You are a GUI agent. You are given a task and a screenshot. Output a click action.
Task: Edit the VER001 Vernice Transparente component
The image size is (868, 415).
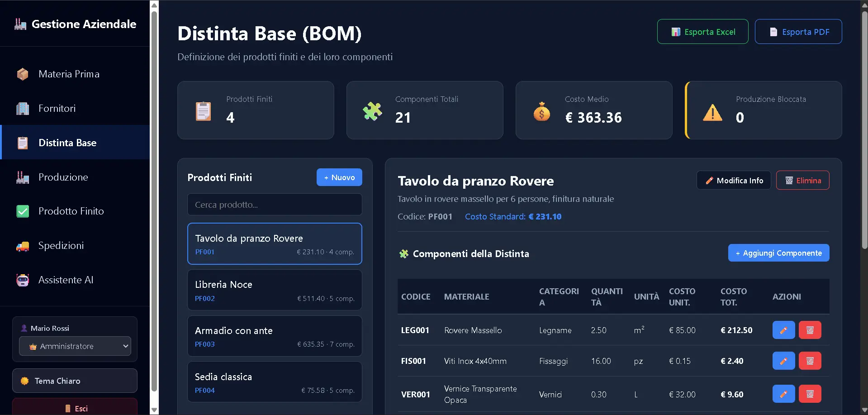pos(783,394)
